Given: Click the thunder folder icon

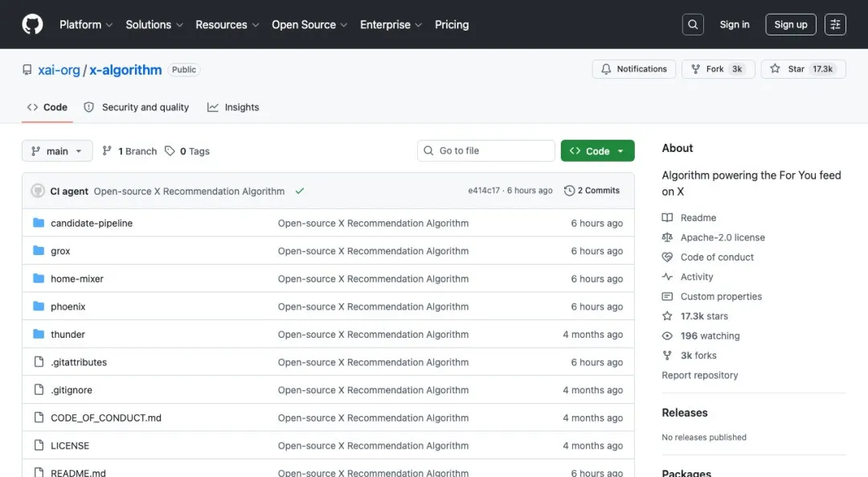Looking at the screenshot, I should pyautogui.click(x=39, y=334).
